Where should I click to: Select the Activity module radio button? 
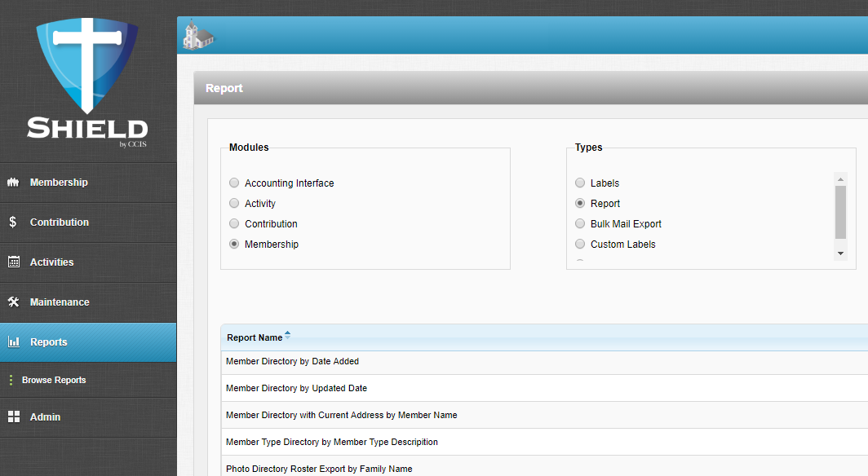click(234, 203)
